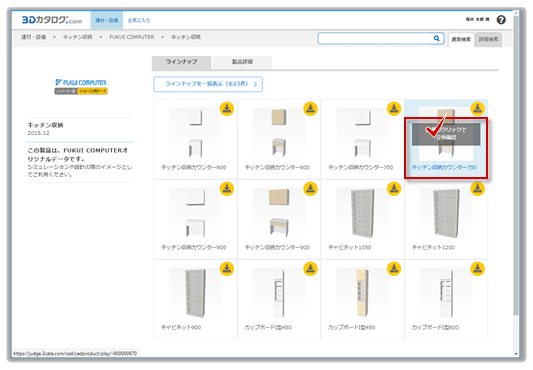
Task: Open the help question mark icon
Action: 501,20
